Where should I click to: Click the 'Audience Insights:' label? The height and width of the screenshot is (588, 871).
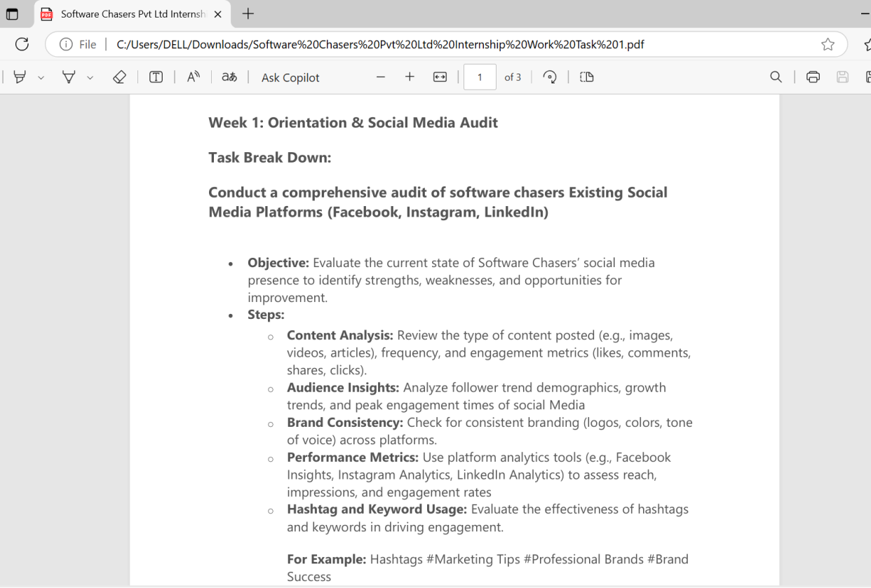(343, 388)
